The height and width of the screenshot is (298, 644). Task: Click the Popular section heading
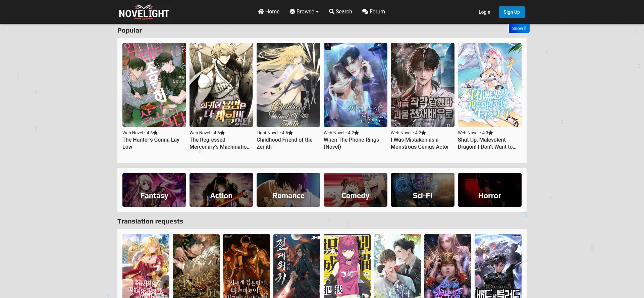pos(129,31)
